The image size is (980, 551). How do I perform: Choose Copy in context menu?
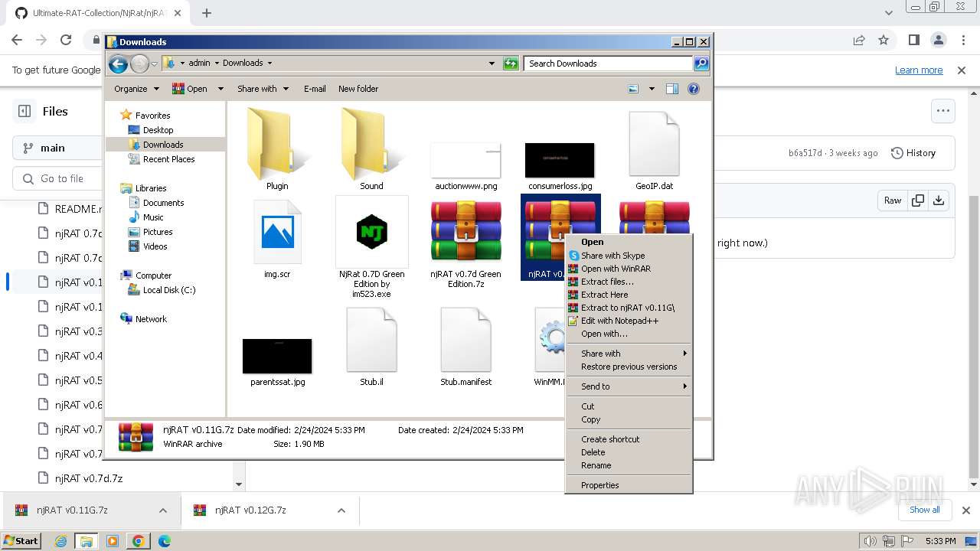coord(629,419)
